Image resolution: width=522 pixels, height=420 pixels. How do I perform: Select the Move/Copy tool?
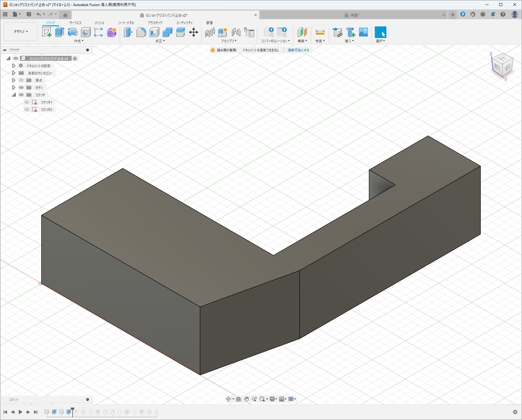point(194,32)
